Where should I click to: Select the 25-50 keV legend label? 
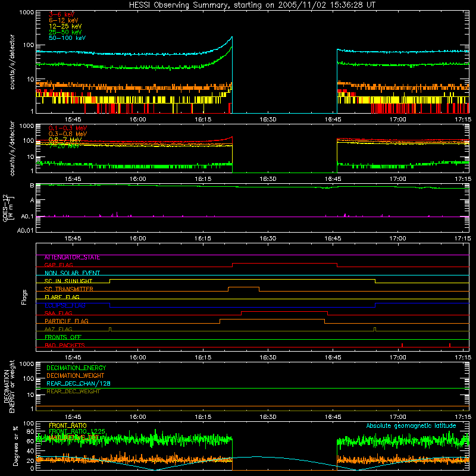[65, 32]
